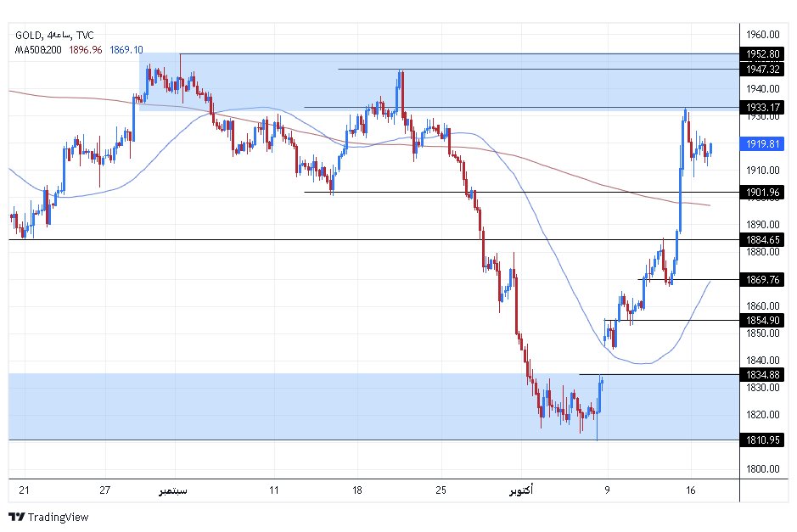
Task: Click the 1933.17 resistance price label
Action: click(x=761, y=107)
